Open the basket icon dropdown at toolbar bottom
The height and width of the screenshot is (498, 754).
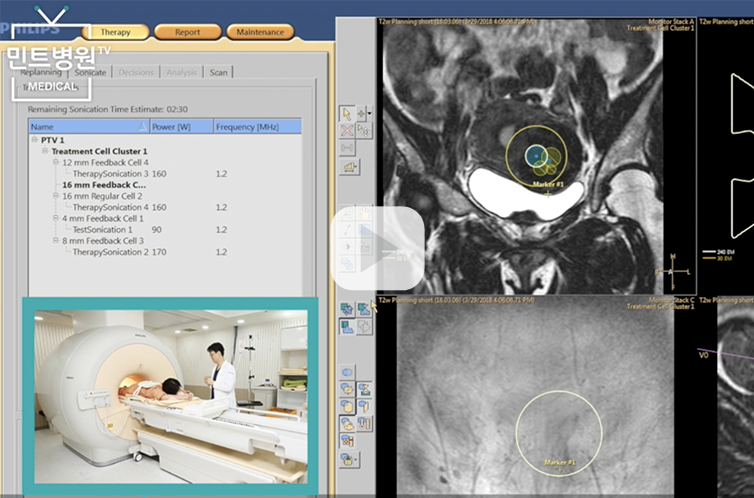coord(348,459)
